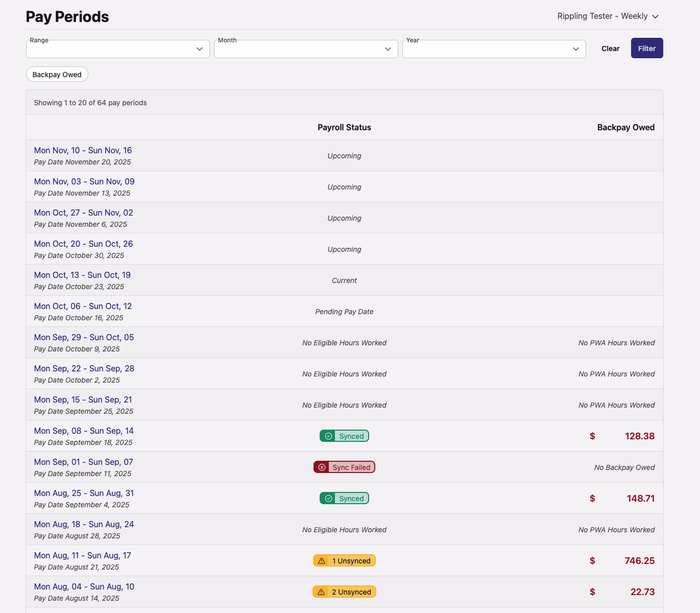Click Showing 1 to 20 of 64 pay periods
The height and width of the screenshot is (613, 700).
[90, 103]
